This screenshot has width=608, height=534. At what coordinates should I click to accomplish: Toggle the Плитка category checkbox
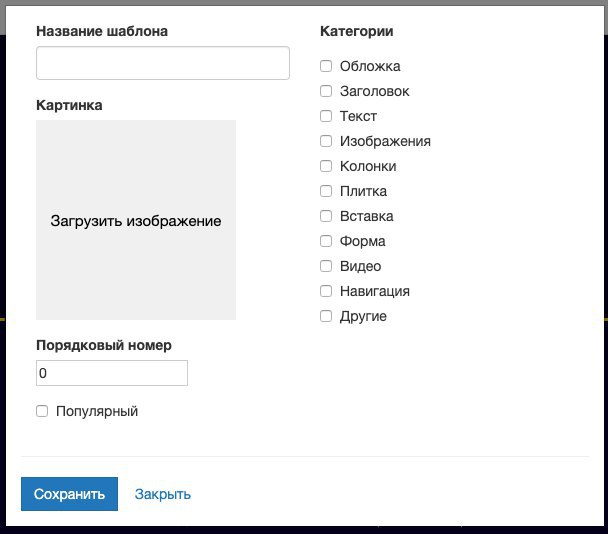pyautogui.click(x=326, y=191)
